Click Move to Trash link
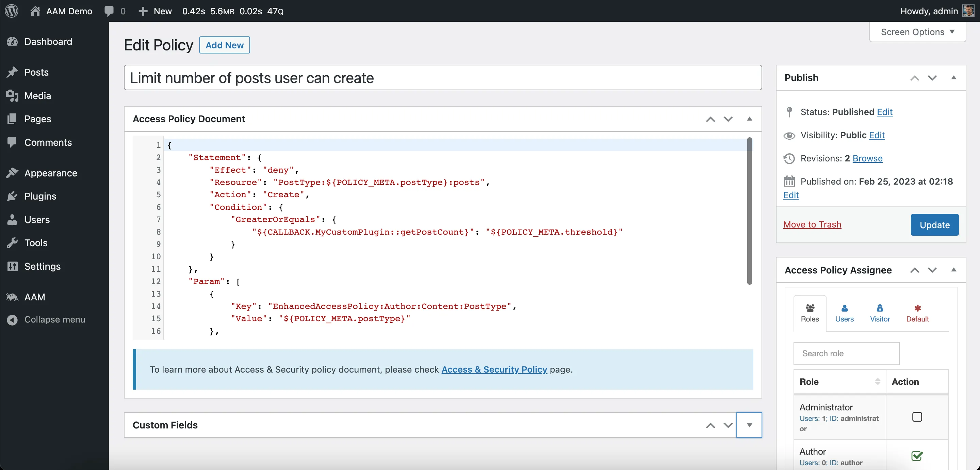Viewport: 980px width, 470px height. point(812,224)
